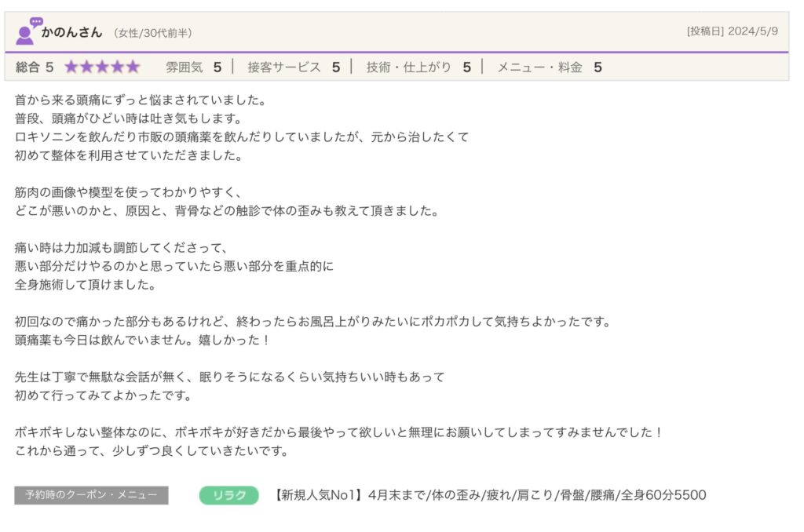
Task: Open the 【新規人気No1】 coupon menu text
Action: click(489, 495)
